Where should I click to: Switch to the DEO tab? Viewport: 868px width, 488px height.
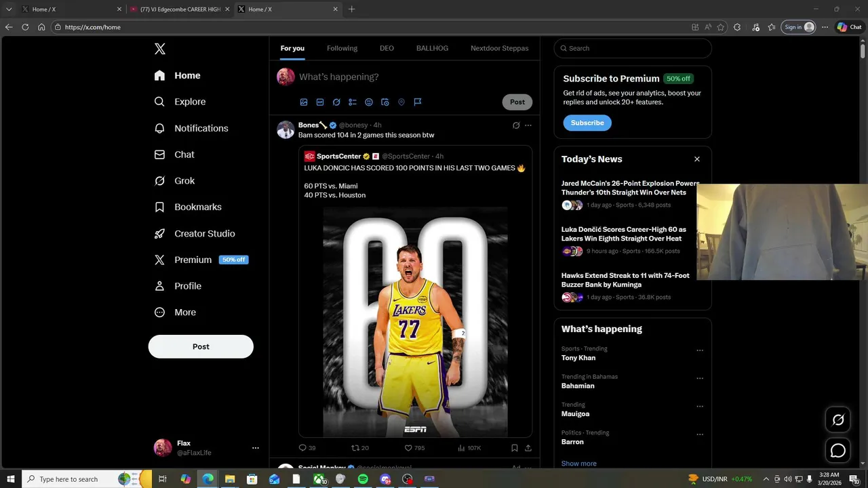[387, 48]
